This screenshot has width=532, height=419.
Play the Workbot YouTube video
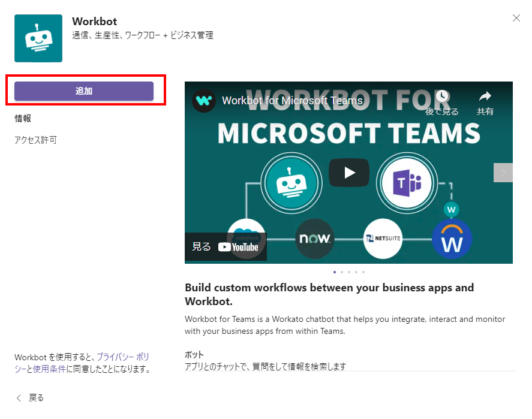(x=349, y=173)
